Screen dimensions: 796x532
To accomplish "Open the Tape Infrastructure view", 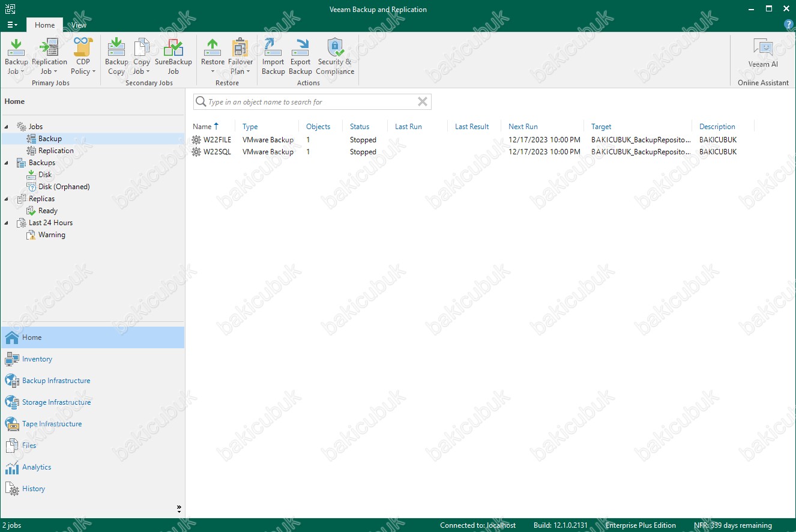I will 92,424.
